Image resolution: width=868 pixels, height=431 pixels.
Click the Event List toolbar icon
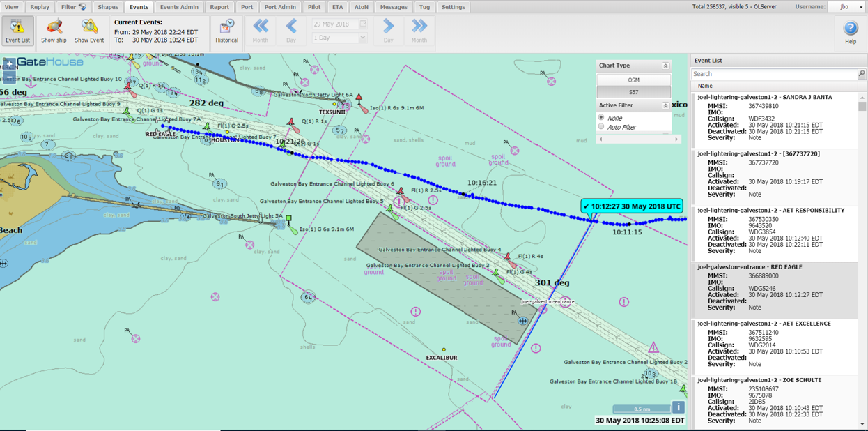(x=17, y=31)
